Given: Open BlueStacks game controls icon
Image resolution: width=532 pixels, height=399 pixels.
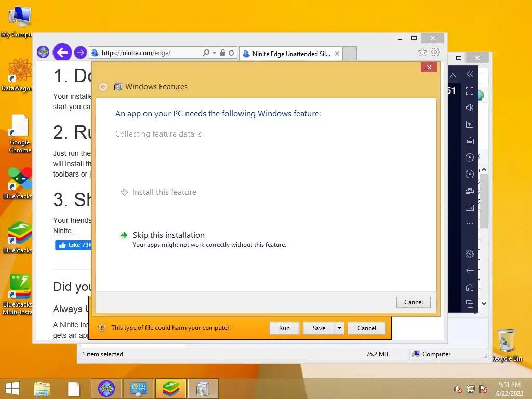Looking at the screenshot, I should pyautogui.click(x=470, y=191).
